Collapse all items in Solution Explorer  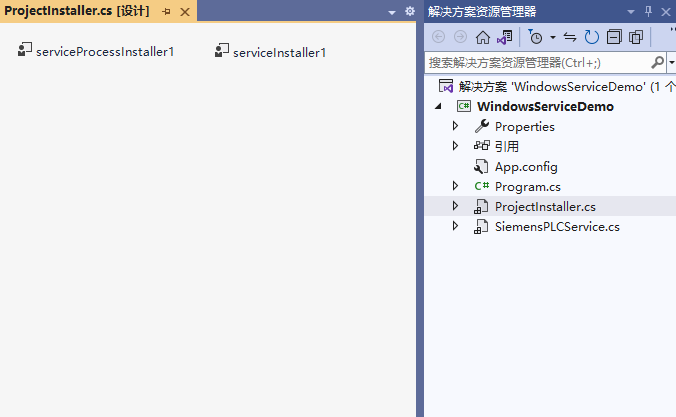pyautogui.click(x=614, y=37)
